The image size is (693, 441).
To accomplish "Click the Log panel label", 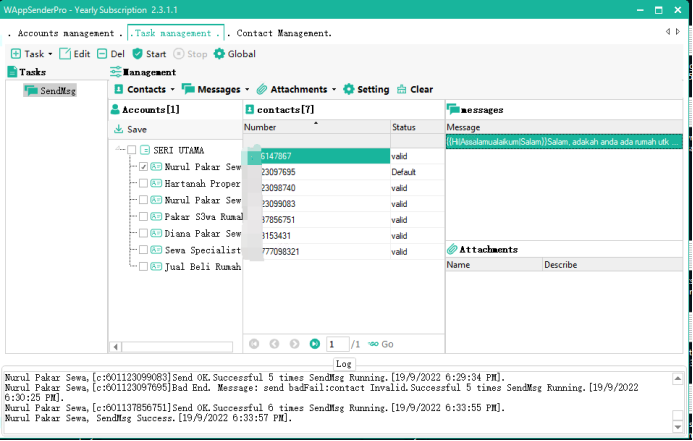I will pos(344,364).
